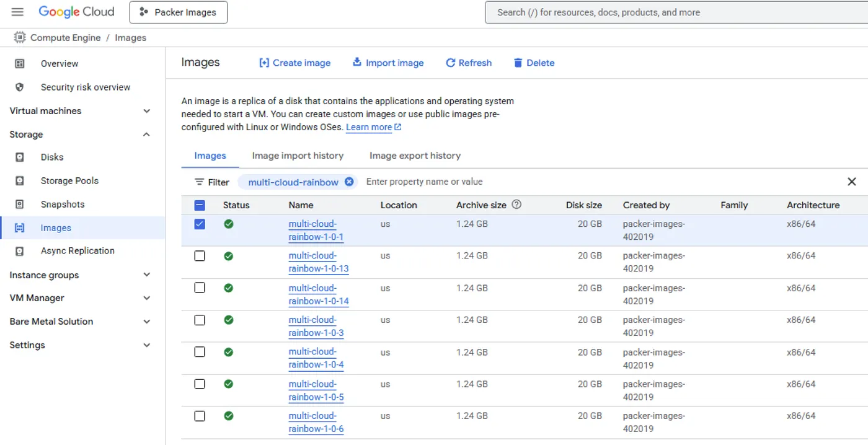Open the hamburger navigation menu
The image size is (868, 445).
coord(17,12)
